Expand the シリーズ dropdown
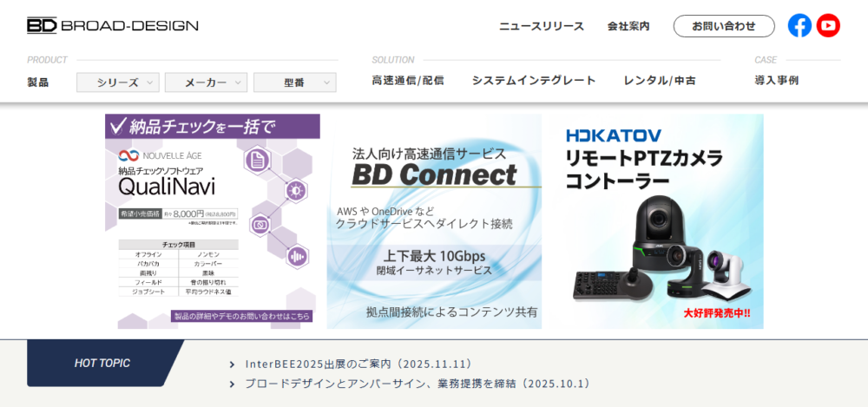The image size is (868, 407). pyautogui.click(x=118, y=82)
